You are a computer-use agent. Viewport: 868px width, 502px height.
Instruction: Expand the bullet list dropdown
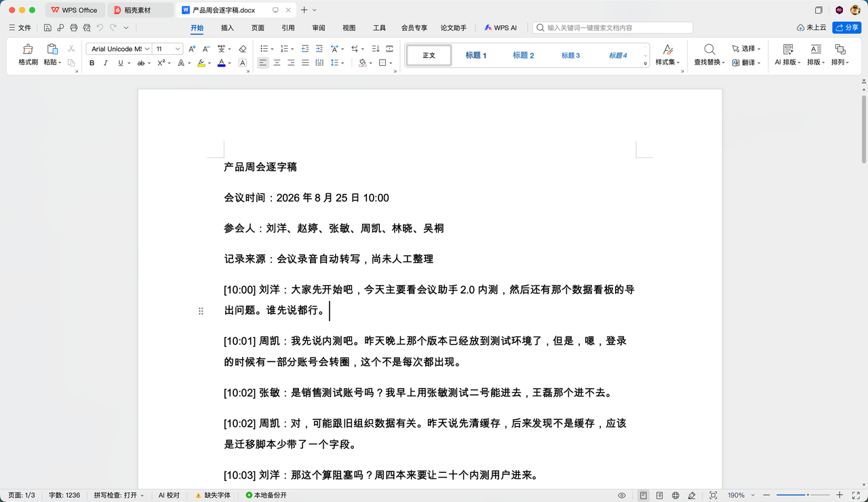tap(272, 49)
